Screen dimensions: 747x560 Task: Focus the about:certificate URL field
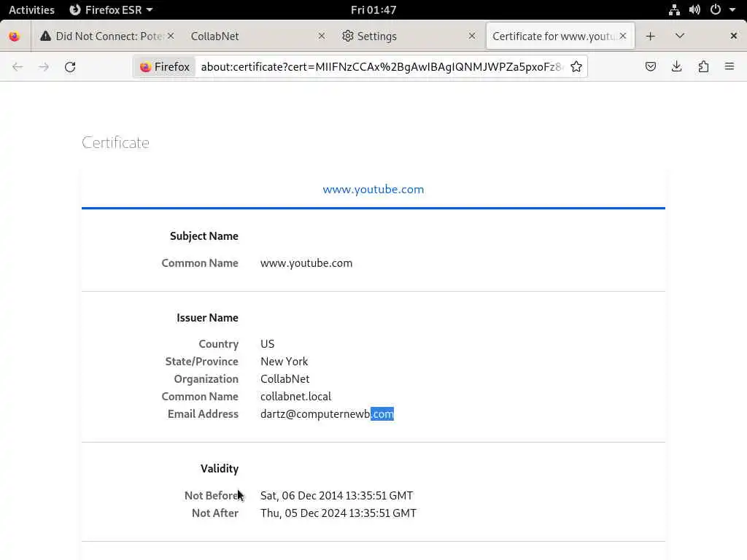381,66
